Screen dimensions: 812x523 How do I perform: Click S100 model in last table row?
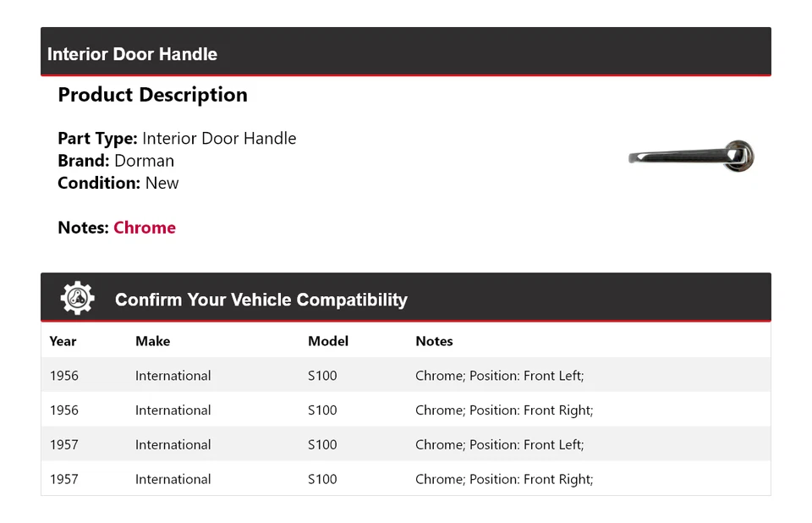(322, 479)
